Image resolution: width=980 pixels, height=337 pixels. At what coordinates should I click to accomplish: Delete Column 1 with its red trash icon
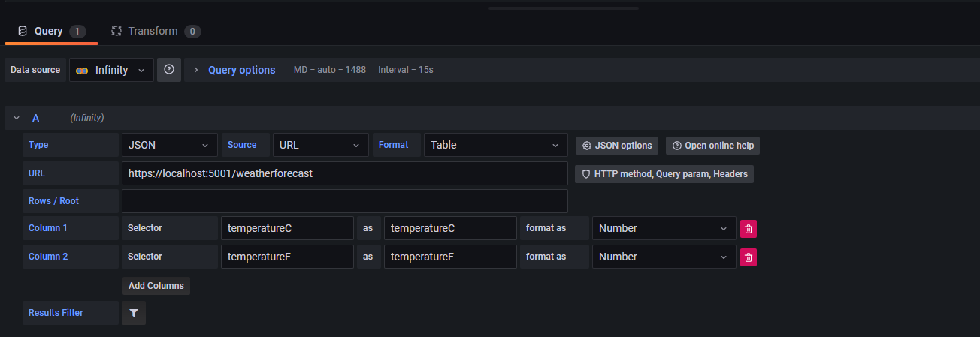coord(749,229)
